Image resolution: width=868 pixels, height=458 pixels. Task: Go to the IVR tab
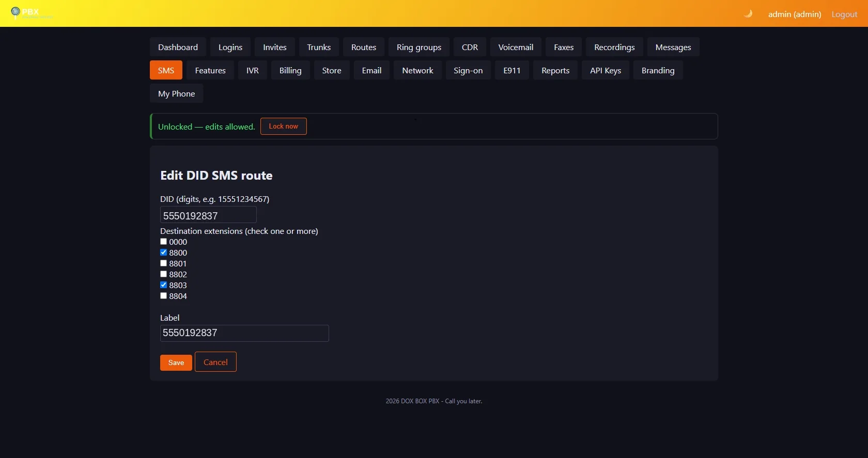point(253,70)
